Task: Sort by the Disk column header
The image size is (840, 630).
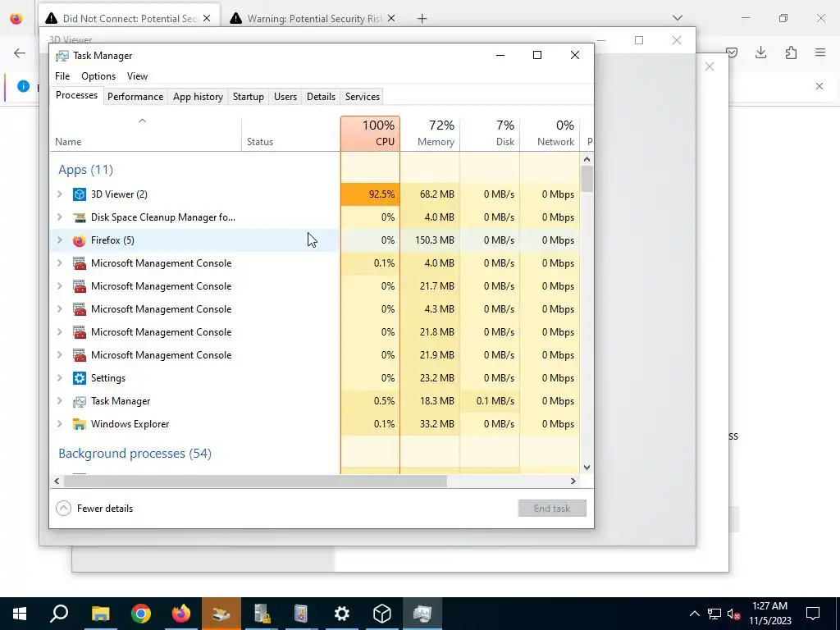Action: click(x=491, y=134)
